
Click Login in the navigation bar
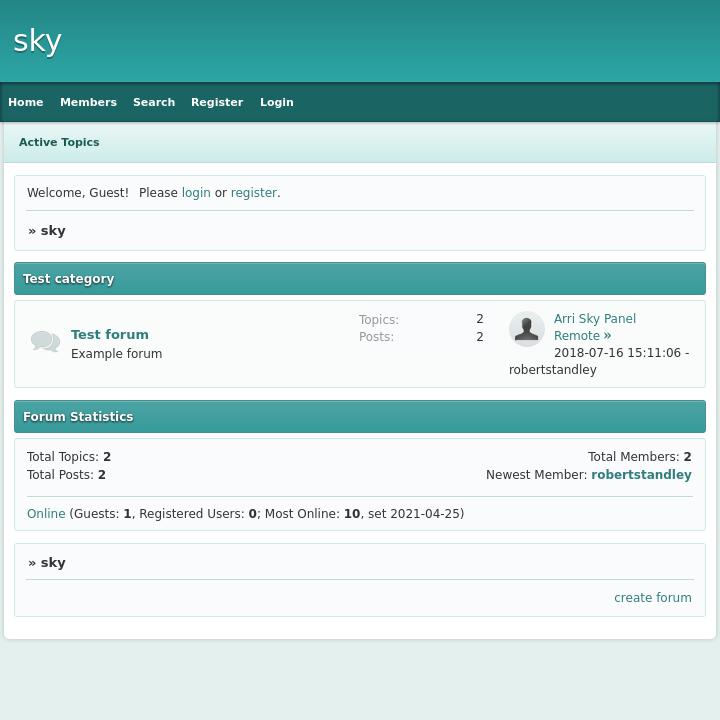coord(276,102)
